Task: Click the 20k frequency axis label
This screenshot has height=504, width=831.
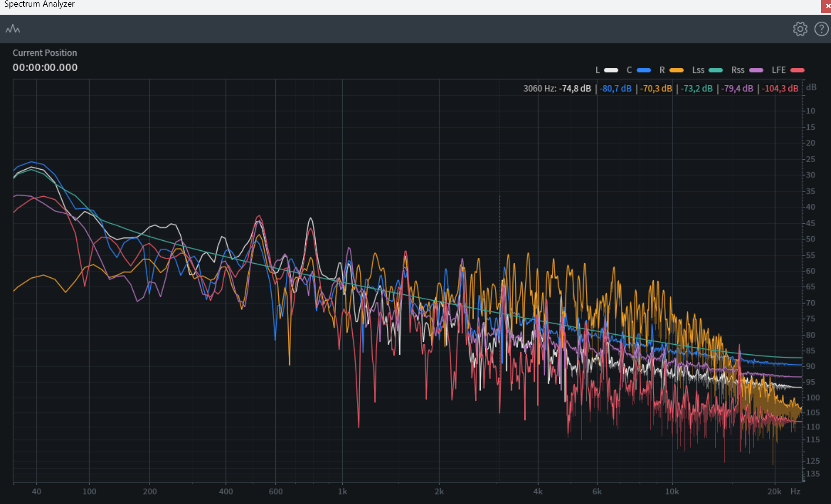Action: (x=774, y=492)
